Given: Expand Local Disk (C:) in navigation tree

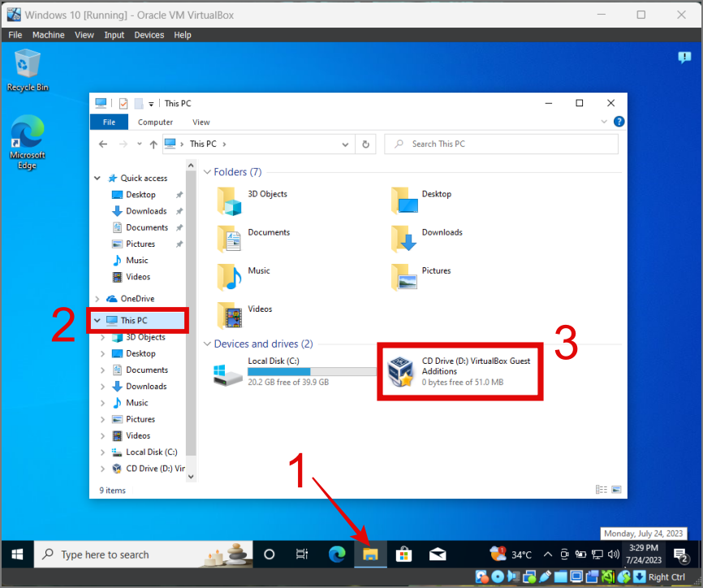Looking at the screenshot, I should pyautogui.click(x=102, y=452).
